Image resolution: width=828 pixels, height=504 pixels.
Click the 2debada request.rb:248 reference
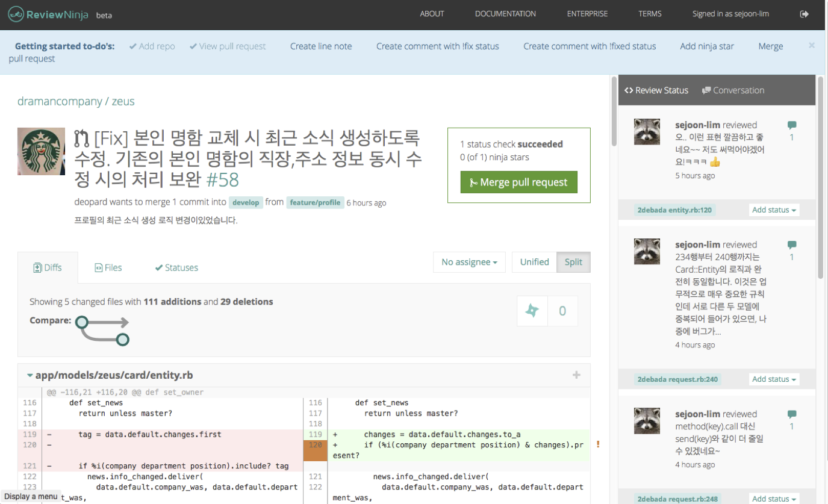pyautogui.click(x=677, y=499)
